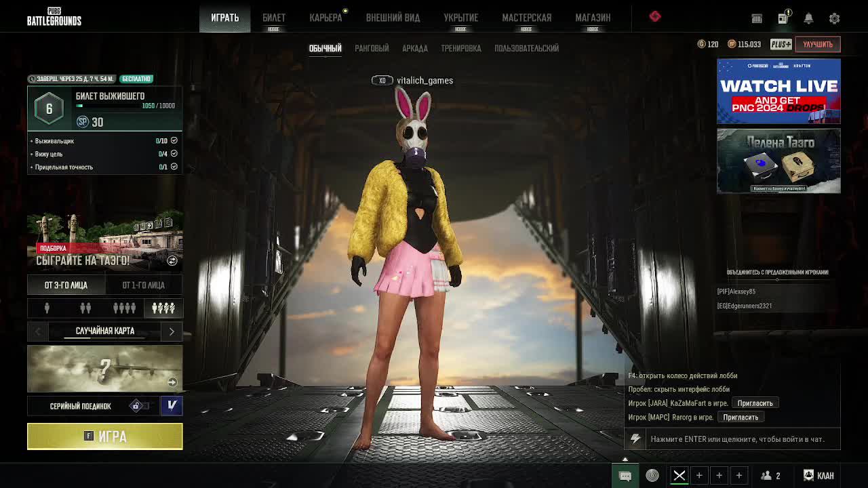868x488 pixels.
Task: Open the friends list icon
Action: click(x=771, y=476)
